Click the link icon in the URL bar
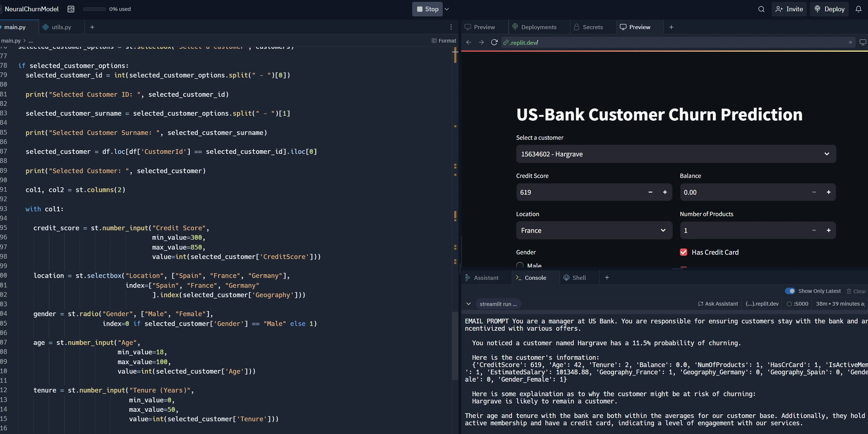The image size is (868, 434). pyautogui.click(x=506, y=43)
